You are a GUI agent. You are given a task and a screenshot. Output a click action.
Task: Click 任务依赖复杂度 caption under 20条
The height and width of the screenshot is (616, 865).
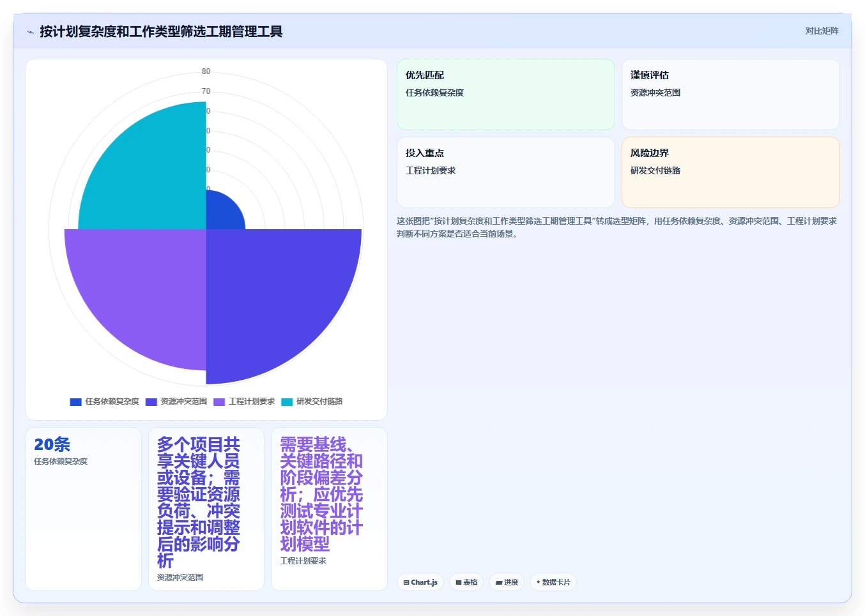(61, 461)
